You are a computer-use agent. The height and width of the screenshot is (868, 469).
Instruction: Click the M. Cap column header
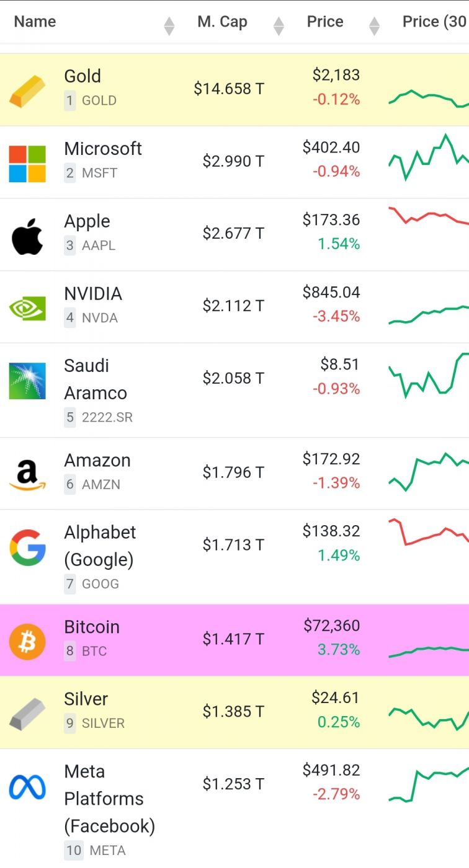pos(222,22)
